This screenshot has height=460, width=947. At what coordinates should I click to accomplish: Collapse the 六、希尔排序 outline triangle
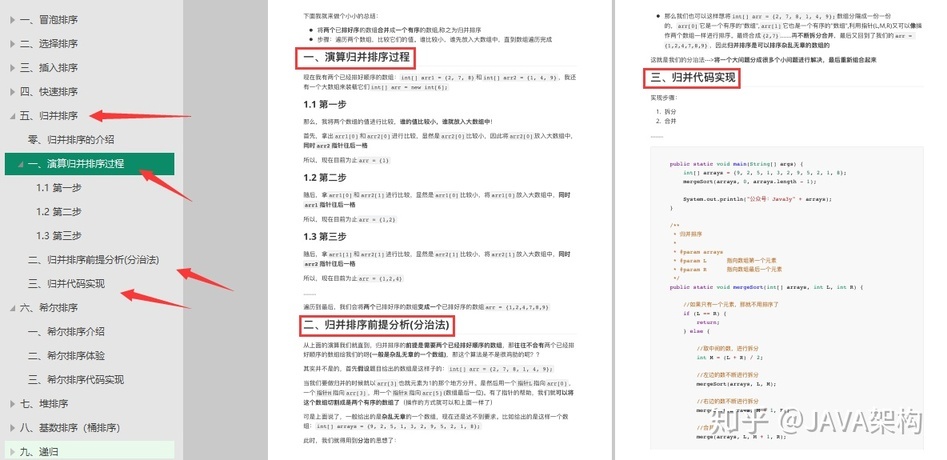pos(12,308)
